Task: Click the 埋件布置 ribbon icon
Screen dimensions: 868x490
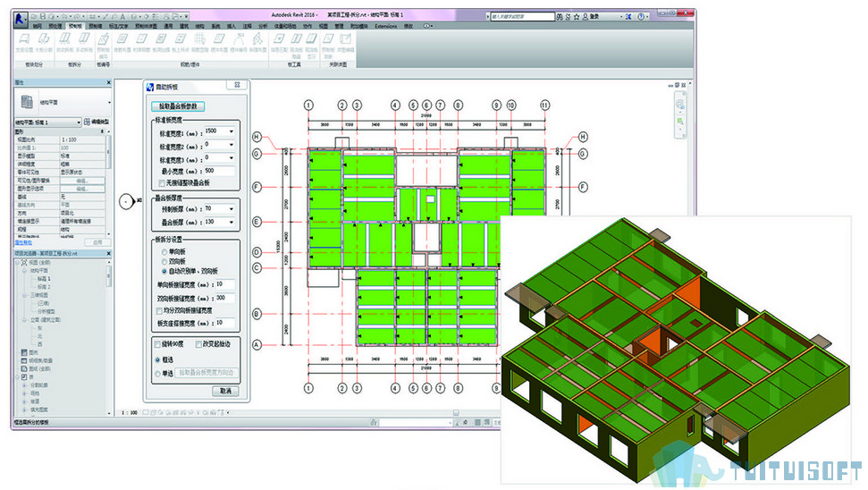Action: pyautogui.click(x=219, y=39)
